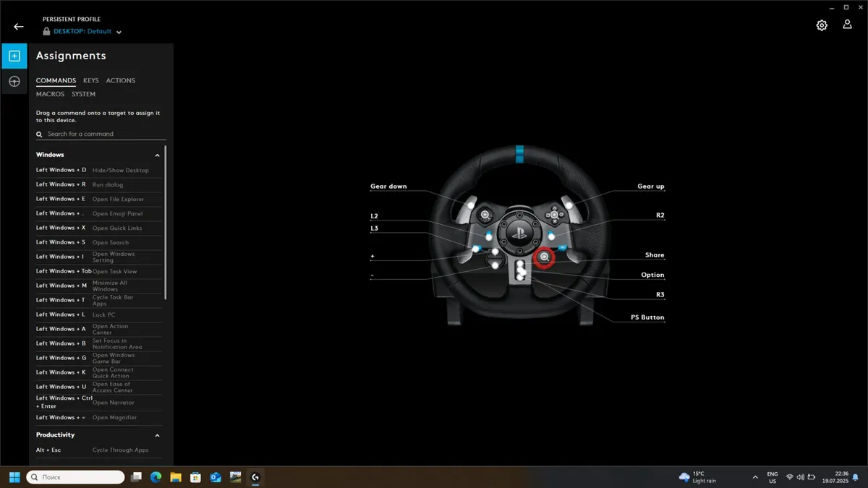Open Outlook from taskbar
The image size is (868, 488).
coord(215,477)
